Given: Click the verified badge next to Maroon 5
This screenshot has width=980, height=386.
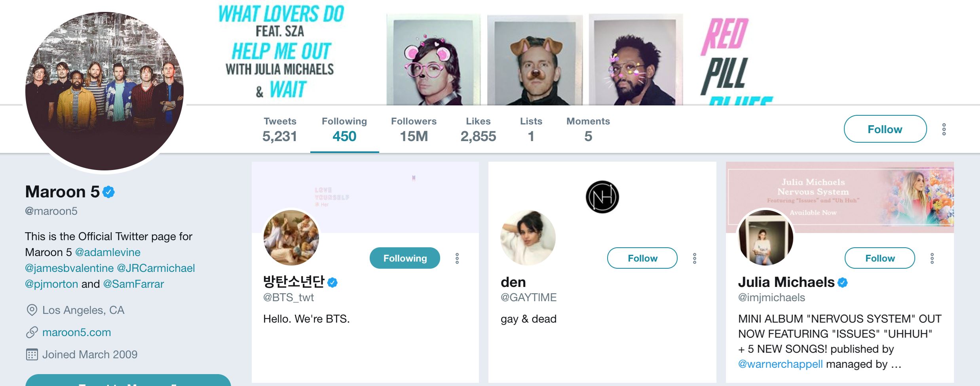Looking at the screenshot, I should [107, 192].
